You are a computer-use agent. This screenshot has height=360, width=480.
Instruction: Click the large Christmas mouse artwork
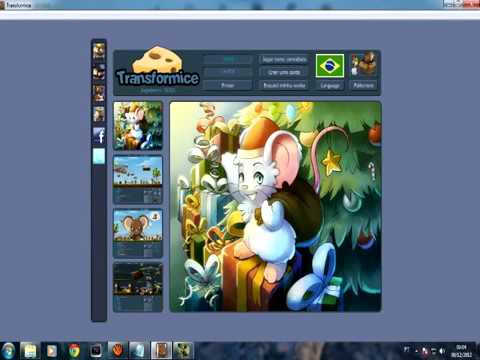coord(275,207)
